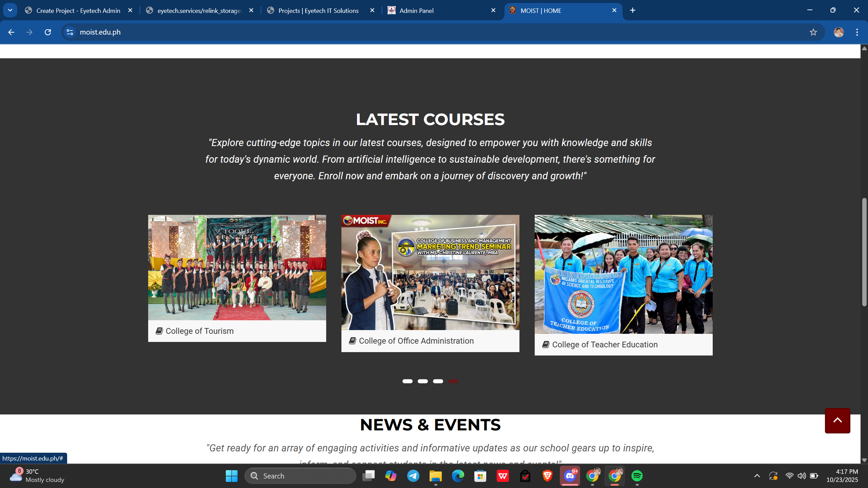The image size is (868, 488).
Task: Expand the tab search dropdown arrow
Action: (10, 10)
